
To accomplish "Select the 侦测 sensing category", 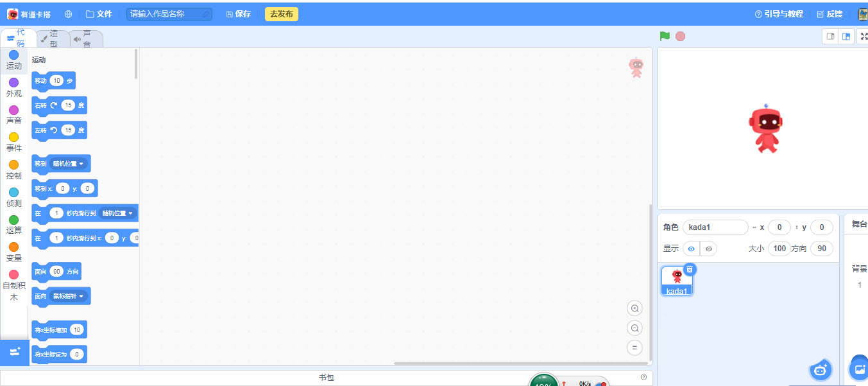I will pos(14,198).
